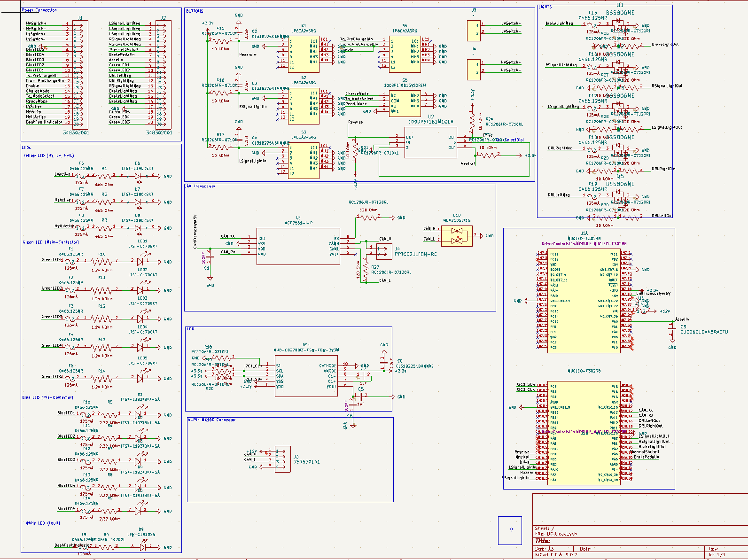Select the LEDs section label
748x560 pixels.
point(26,148)
